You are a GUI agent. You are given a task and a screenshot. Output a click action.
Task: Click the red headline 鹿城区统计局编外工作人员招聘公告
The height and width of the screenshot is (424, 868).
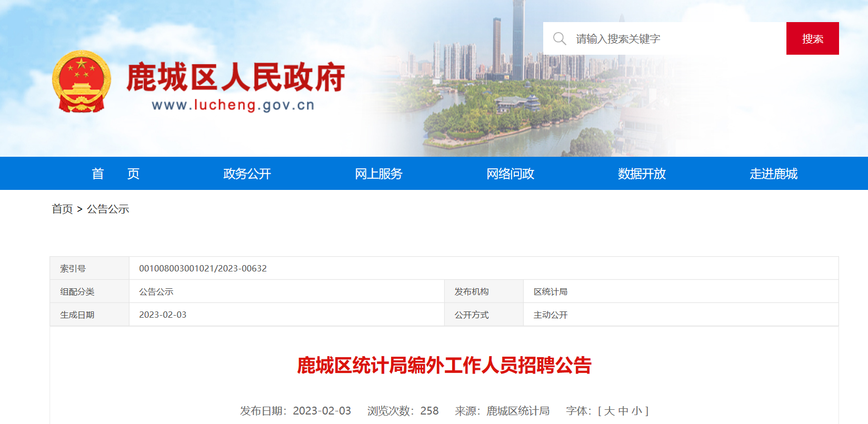tap(444, 365)
